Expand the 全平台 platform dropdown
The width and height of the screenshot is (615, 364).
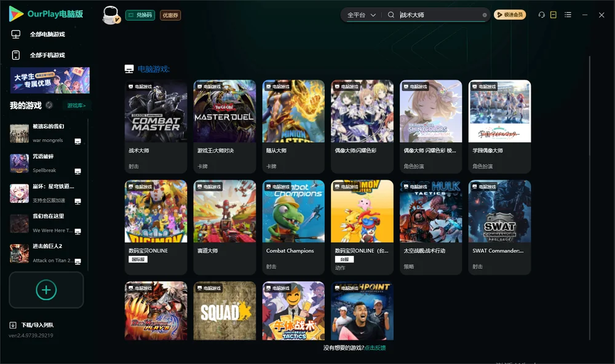point(361,15)
